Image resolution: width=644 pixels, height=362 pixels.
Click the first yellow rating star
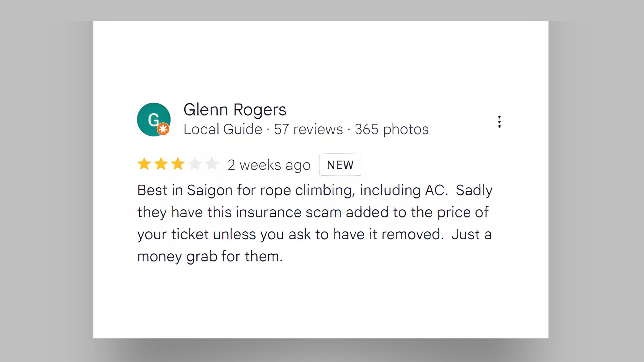[144, 164]
